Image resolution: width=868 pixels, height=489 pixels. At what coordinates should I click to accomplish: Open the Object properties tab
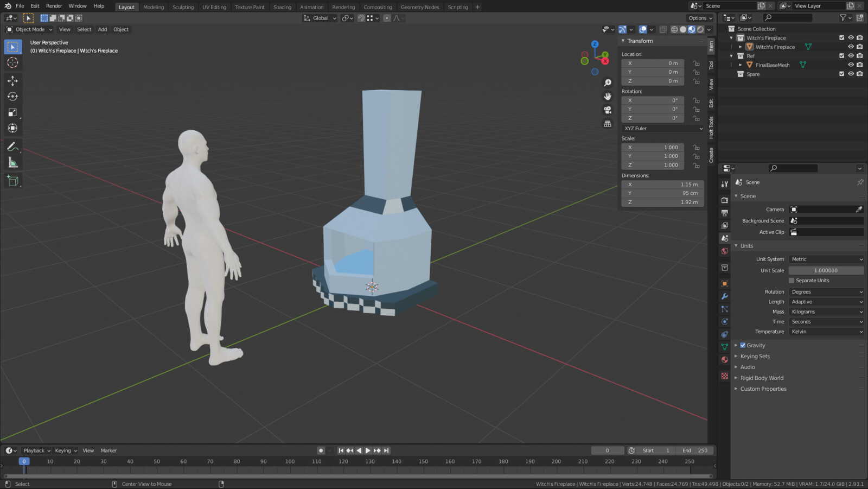[x=724, y=283]
